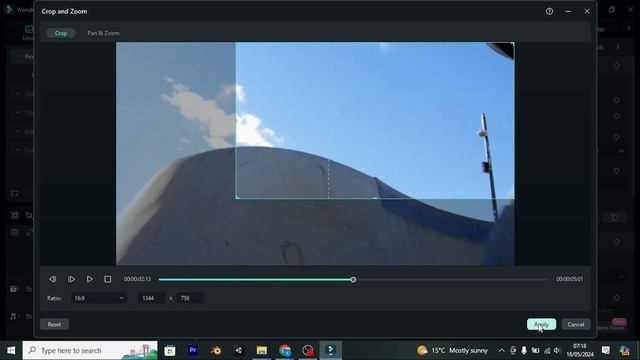Switch to the Crop tab
The width and height of the screenshot is (640, 360).
(x=61, y=33)
